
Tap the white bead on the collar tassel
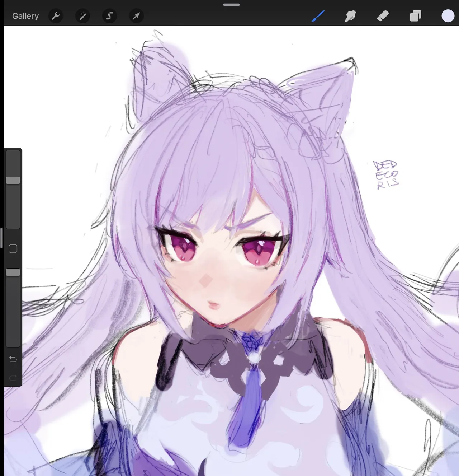coord(255,358)
